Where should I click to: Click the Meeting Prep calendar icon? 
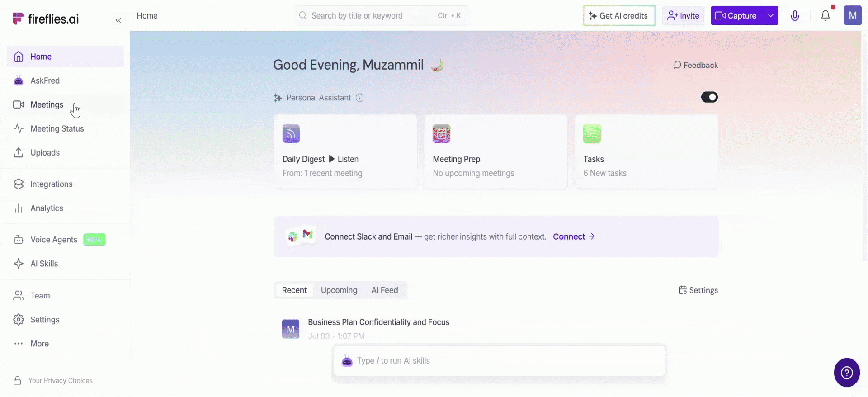click(442, 133)
